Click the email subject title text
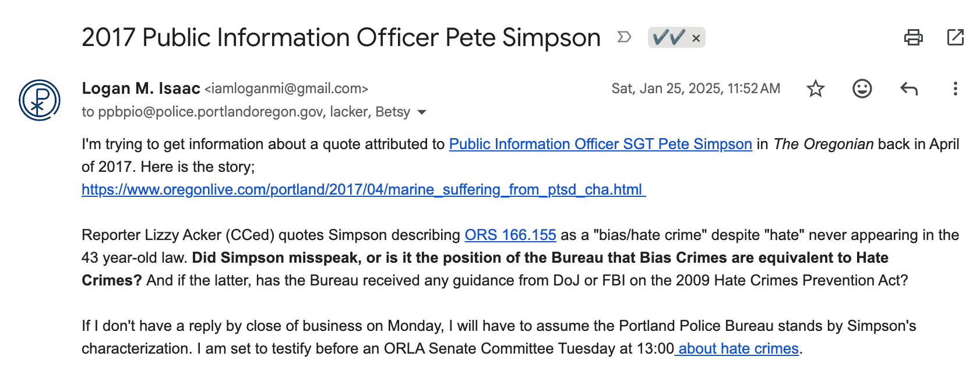This screenshot has width=980, height=374. pyautogui.click(x=341, y=38)
